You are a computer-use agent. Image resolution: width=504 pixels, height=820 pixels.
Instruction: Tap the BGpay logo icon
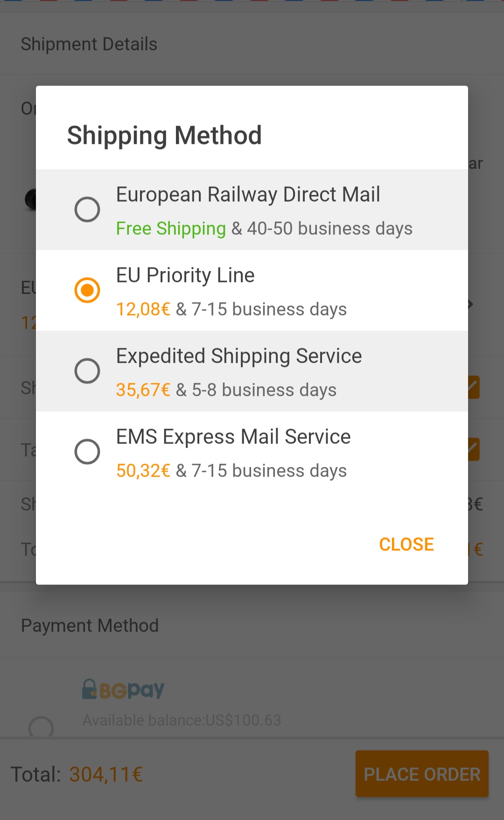coord(123,689)
